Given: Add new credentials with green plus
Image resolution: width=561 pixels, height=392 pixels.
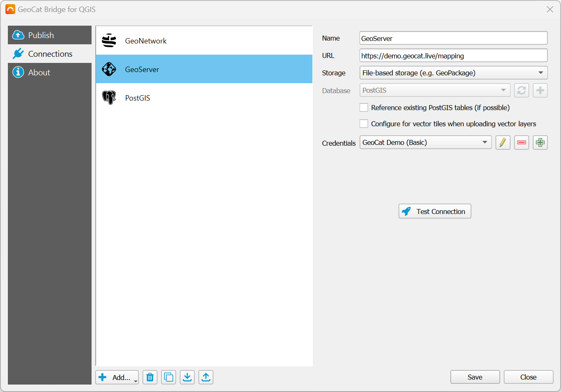Looking at the screenshot, I should point(540,142).
